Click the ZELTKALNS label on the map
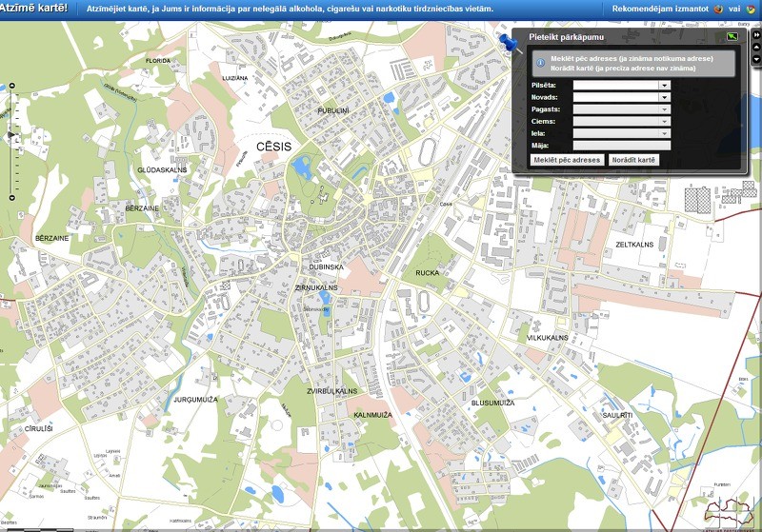This screenshot has width=762, height=532. click(634, 245)
